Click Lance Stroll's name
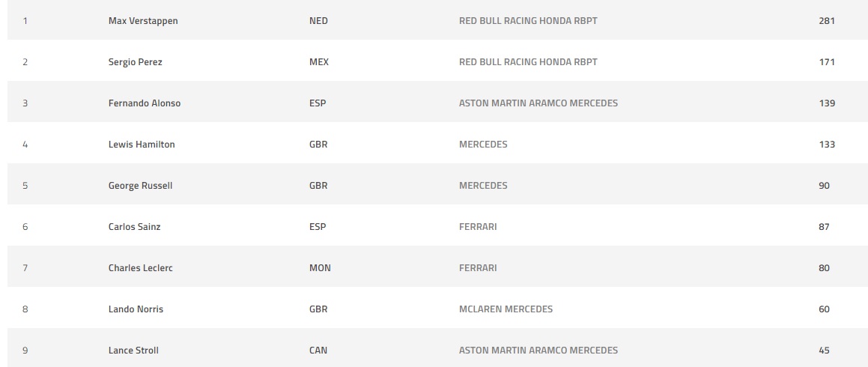 tap(133, 351)
